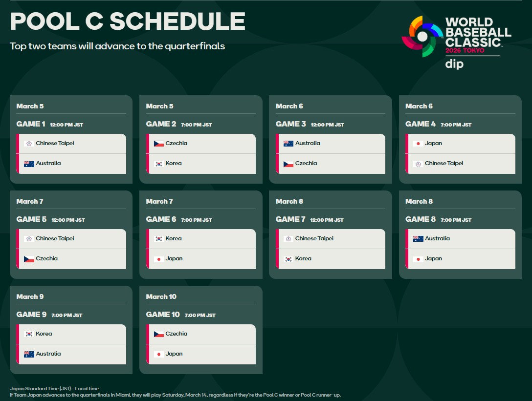Click the Korea flag in Game 9

pyautogui.click(x=29, y=334)
